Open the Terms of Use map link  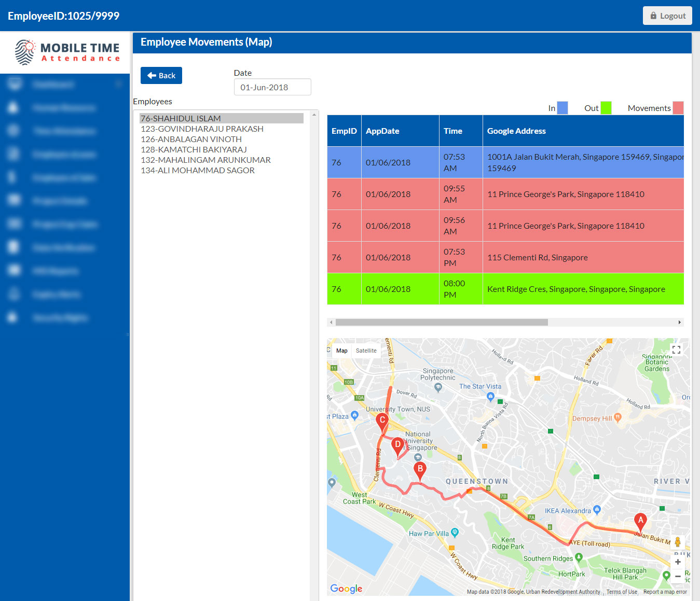[x=621, y=592]
